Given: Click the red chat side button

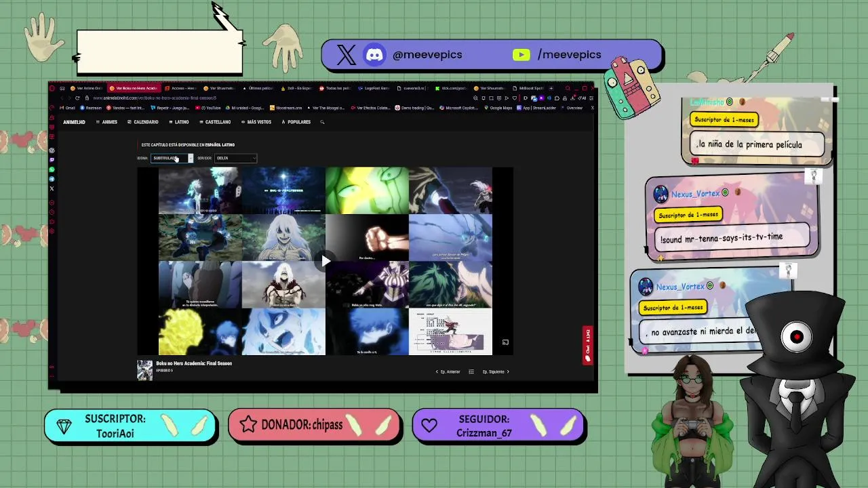Looking at the screenshot, I should tap(587, 344).
